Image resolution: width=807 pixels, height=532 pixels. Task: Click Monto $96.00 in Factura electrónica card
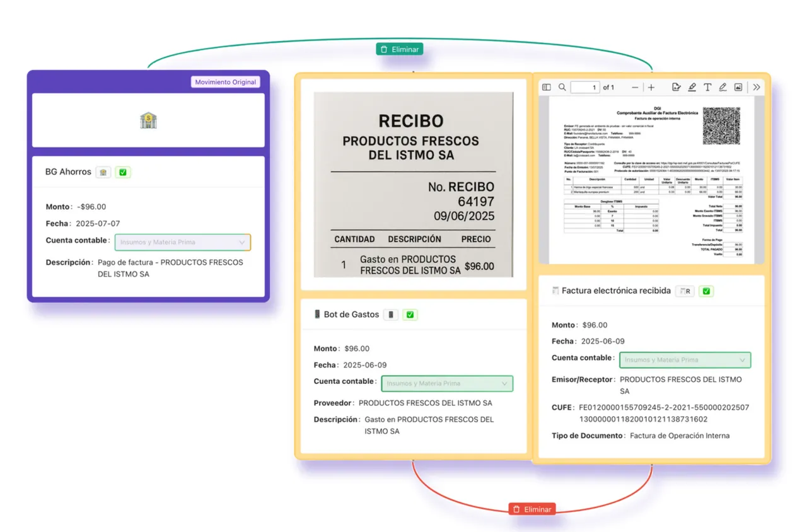pyautogui.click(x=595, y=325)
